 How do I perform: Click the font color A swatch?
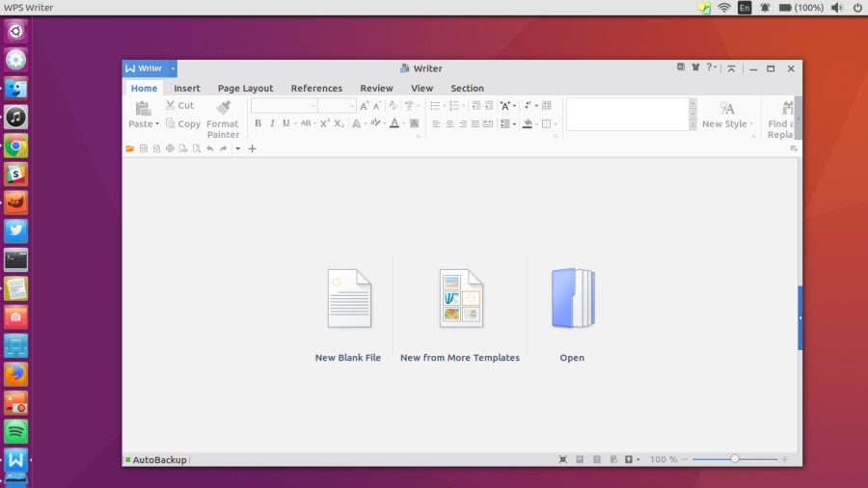[x=394, y=123]
